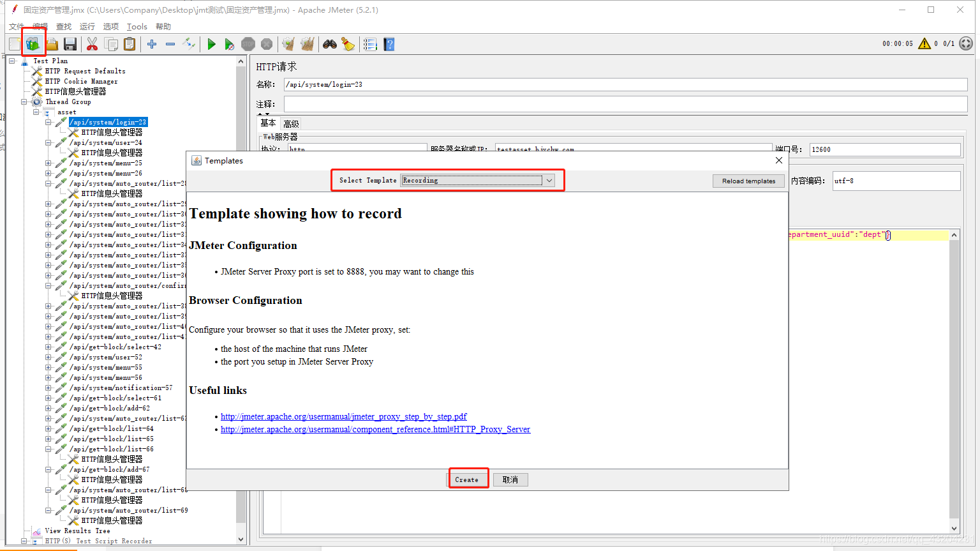Select /api/system/menu-56 tree item
The width and height of the screenshot is (980, 551).
point(106,377)
